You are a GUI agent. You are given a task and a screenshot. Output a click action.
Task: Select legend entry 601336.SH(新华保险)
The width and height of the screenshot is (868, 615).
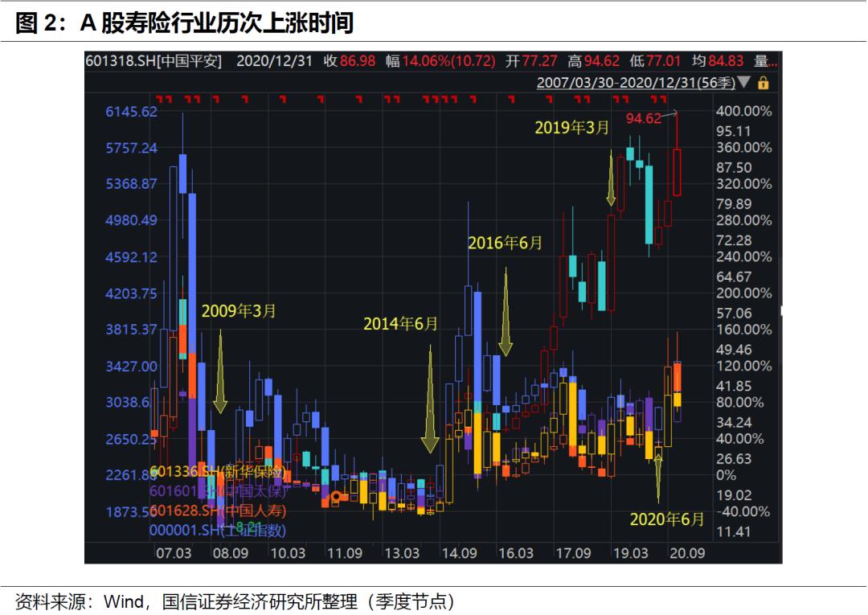click(218, 472)
